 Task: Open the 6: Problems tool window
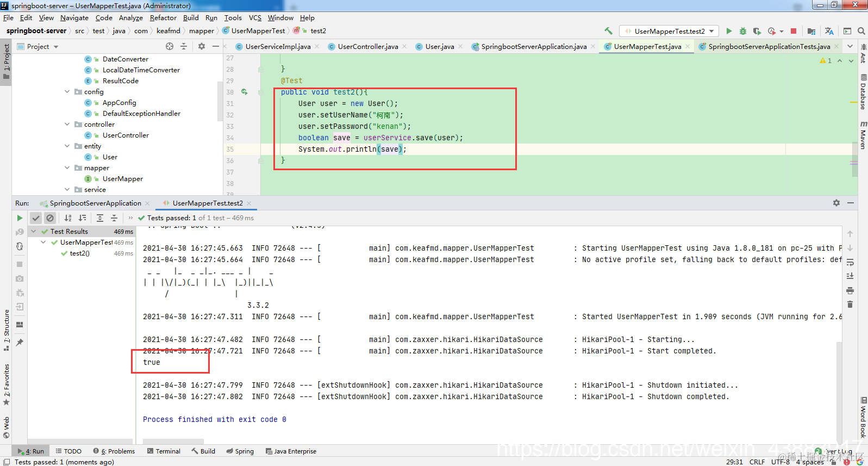tap(114, 451)
